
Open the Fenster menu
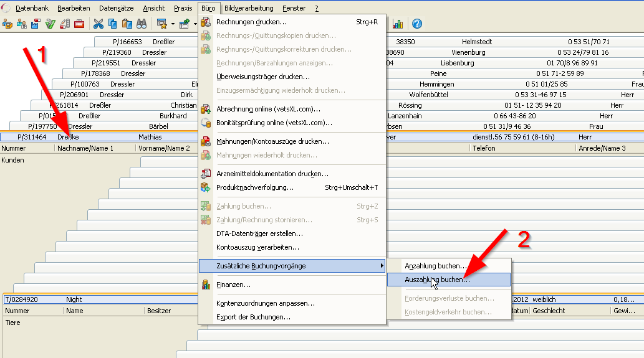click(294, 8)
